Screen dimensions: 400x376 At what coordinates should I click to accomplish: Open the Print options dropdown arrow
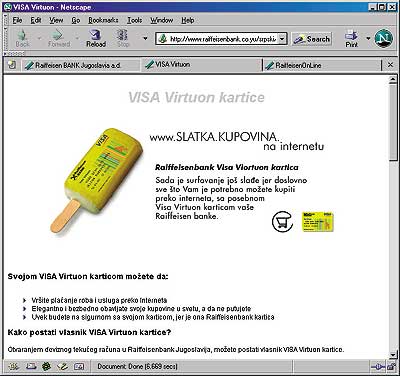(x=368, y=38)
